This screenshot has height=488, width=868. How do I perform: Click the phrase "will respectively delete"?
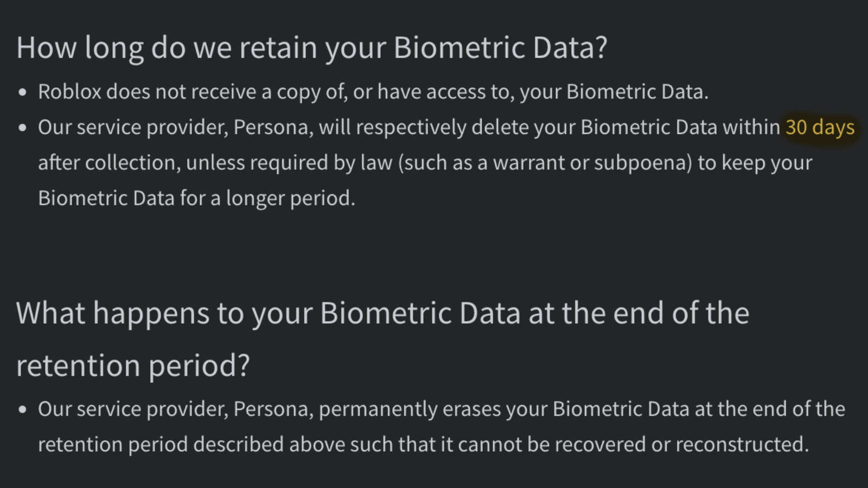(392, 127)
